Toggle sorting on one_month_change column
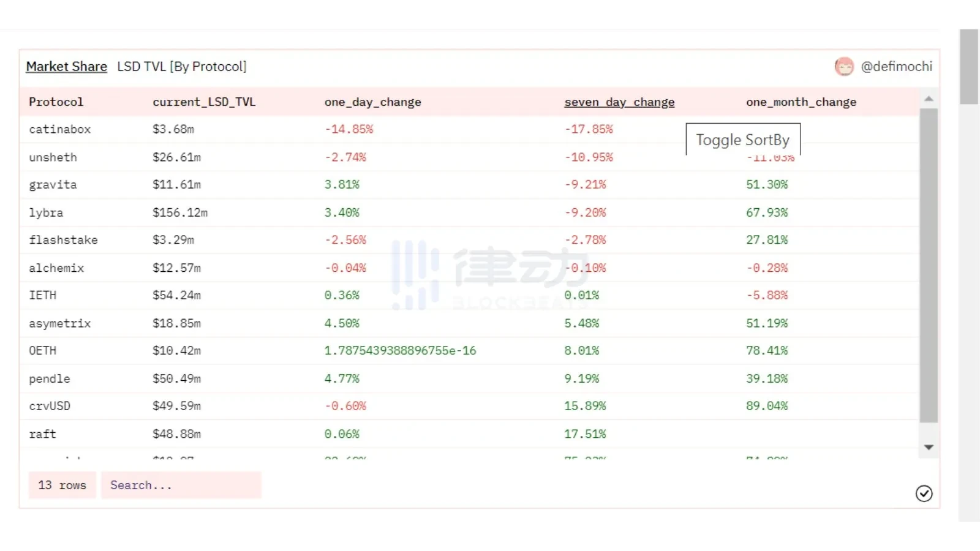Screen dimensions: 980x551 [x=801, y=102]
